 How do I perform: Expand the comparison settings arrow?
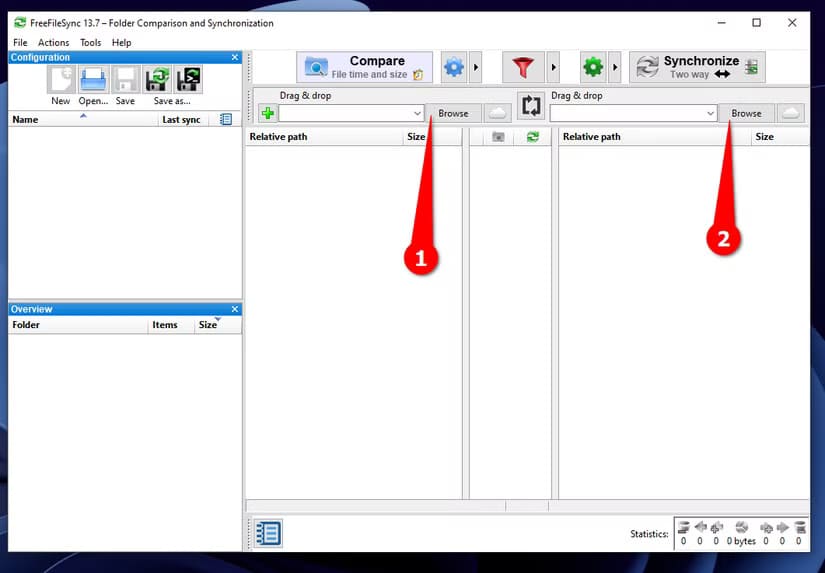[476, 67]
